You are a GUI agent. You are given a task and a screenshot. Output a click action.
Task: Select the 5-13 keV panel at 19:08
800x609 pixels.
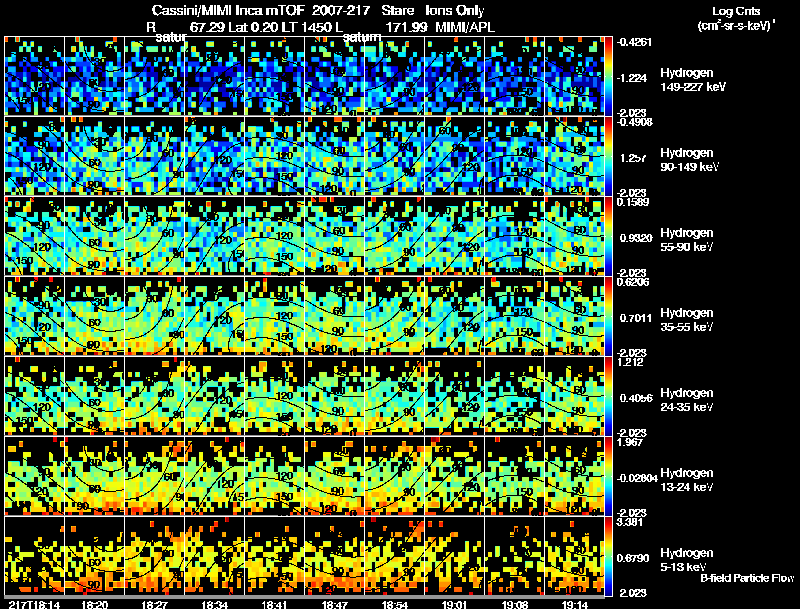click(x=515, y=556)
